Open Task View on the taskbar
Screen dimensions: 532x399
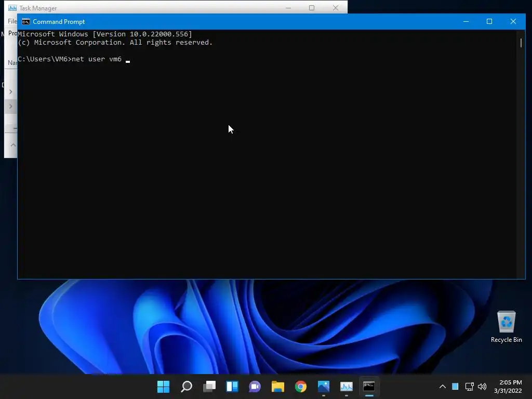coord(209,387)
